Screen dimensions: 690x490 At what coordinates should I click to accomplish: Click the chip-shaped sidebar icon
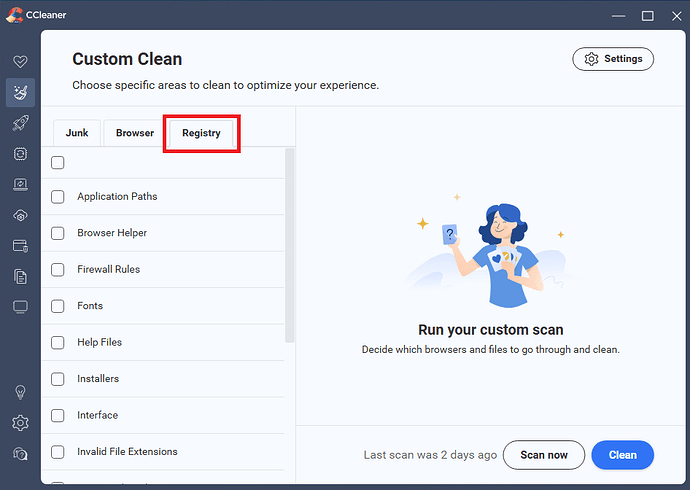[20, 154]
